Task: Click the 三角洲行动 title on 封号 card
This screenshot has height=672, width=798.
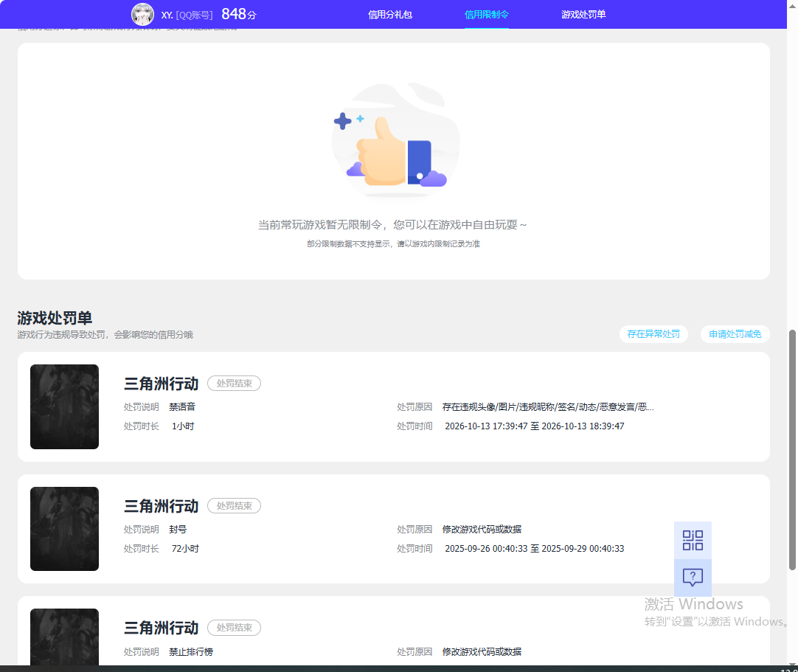Action: point(161,506)
